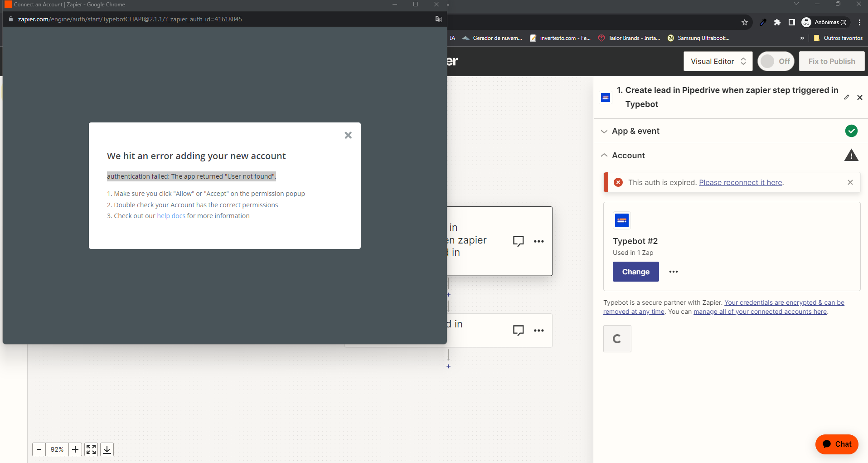Close the step editor panel

(860, 97)
